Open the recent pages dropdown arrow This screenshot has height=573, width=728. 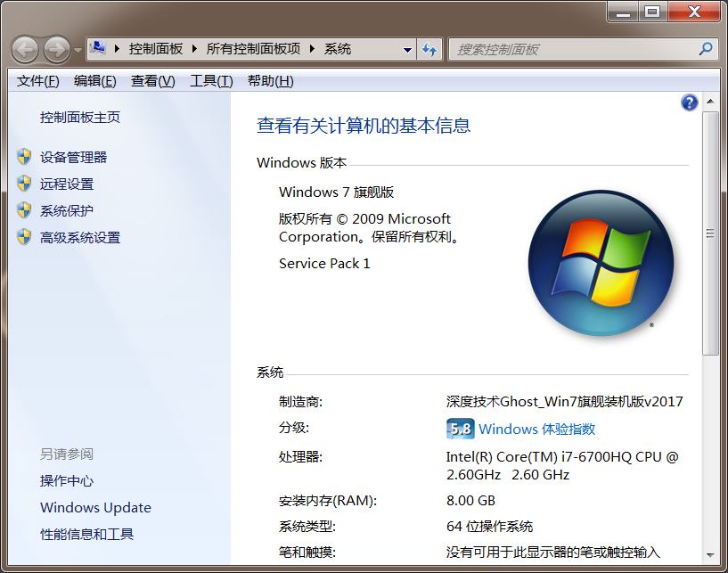[78, 50]
